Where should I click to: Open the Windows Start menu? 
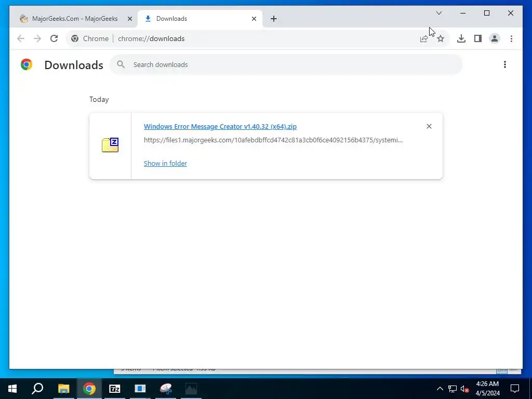(12, 389)
